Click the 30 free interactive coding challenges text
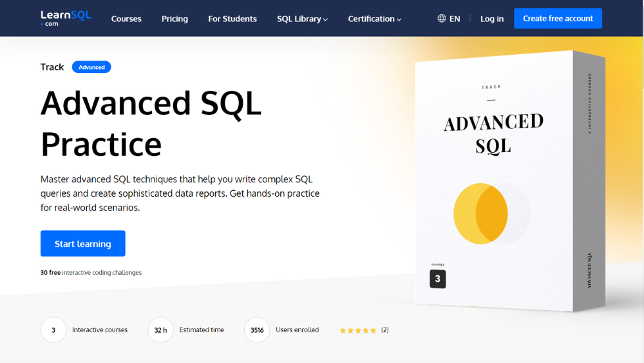 coord(91,273)
